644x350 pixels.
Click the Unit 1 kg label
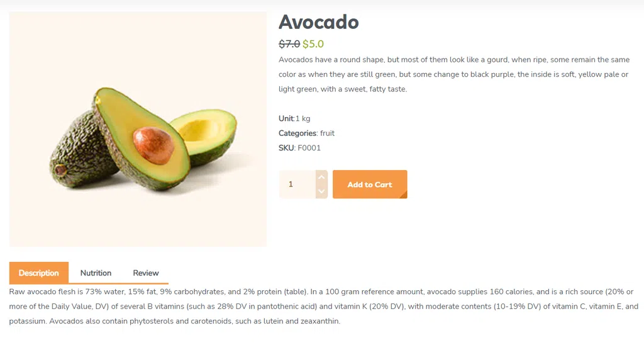(294, 118)
